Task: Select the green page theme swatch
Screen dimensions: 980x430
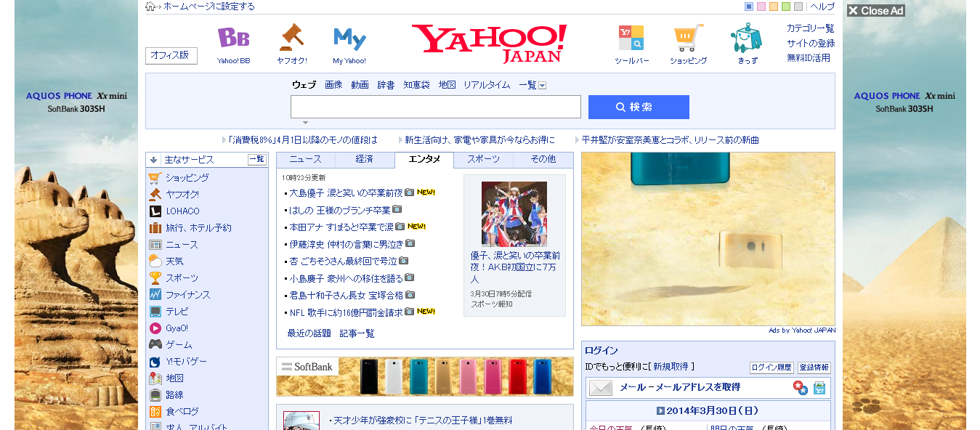Action: click(x=786, y=7)
